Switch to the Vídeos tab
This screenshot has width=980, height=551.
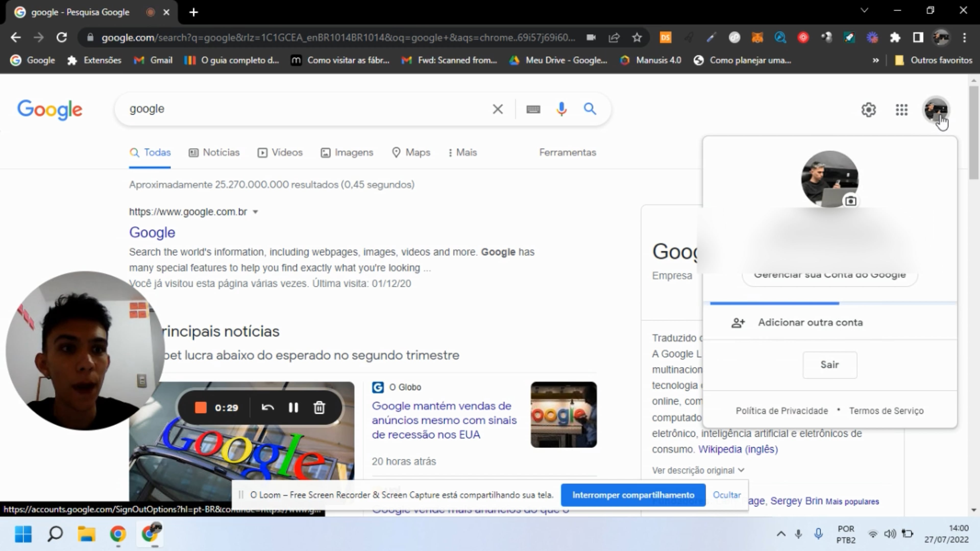[x=280, y=153]
